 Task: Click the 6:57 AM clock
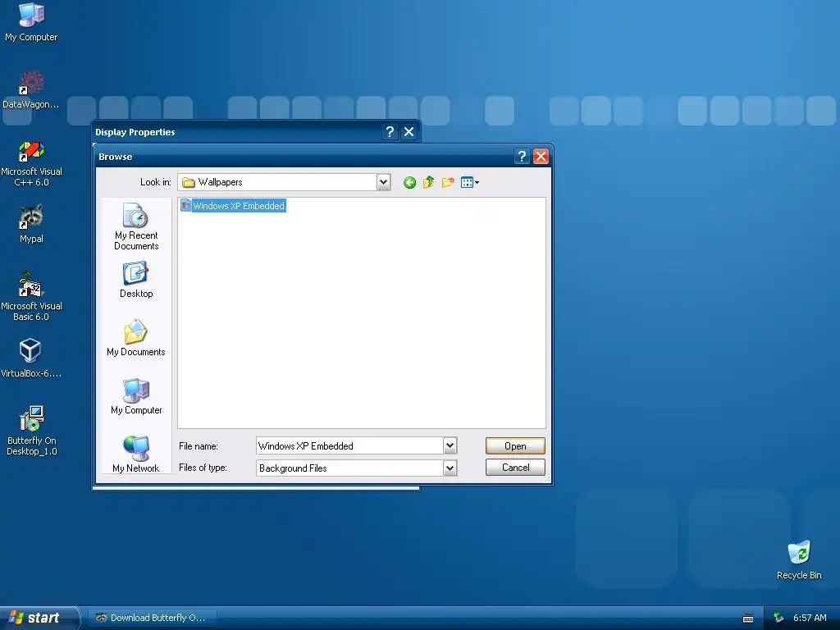click(810, 618)
